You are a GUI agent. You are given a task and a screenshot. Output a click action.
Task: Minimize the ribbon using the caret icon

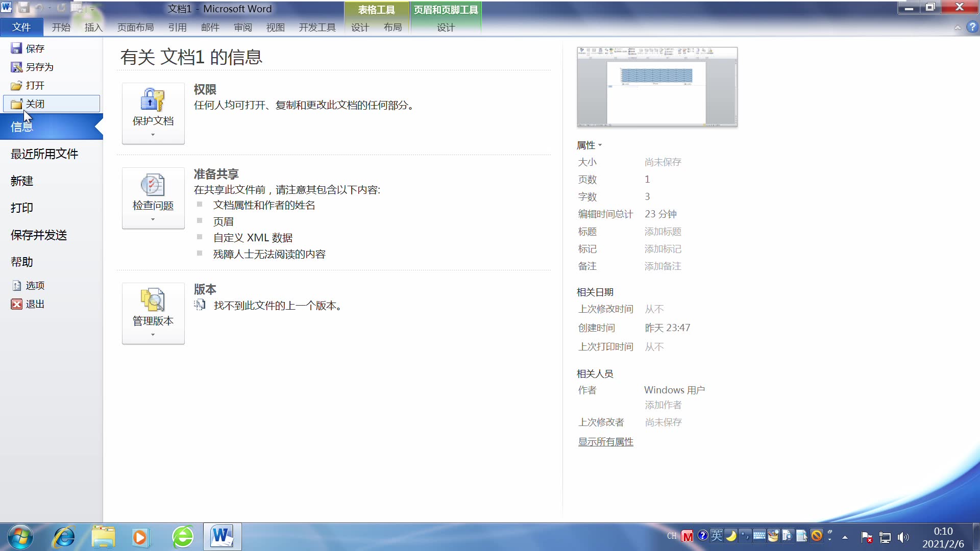coord(958,28)
